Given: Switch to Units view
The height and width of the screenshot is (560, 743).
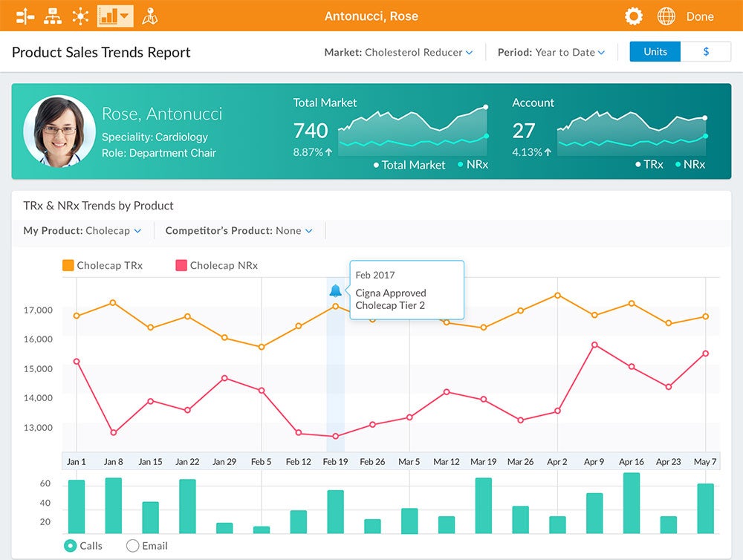Looking at the screenshot, I should click(655, 52).
